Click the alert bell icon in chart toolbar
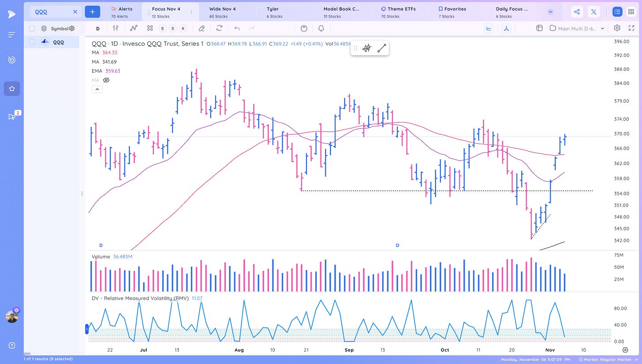 [x=321, y=28]
